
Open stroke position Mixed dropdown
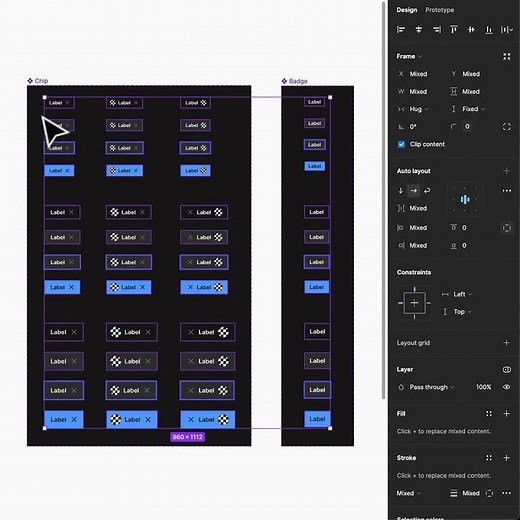coord(409,493)
